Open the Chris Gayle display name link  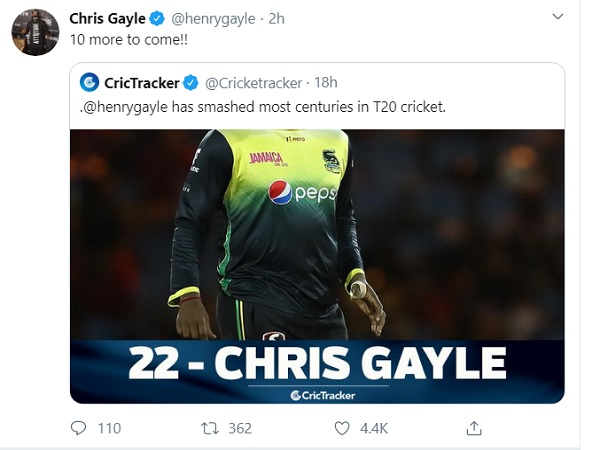click(x=108, y=19)
